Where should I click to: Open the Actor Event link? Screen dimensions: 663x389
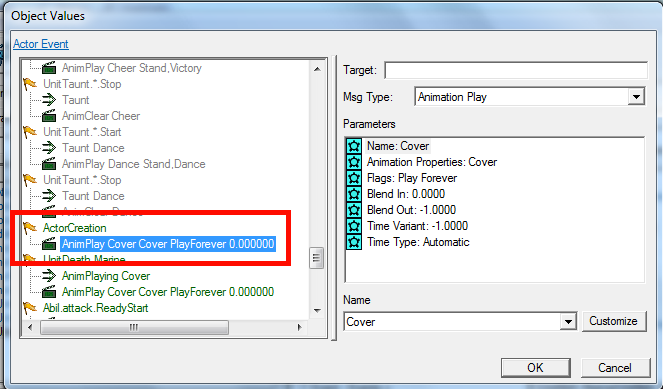click(41, 44)
